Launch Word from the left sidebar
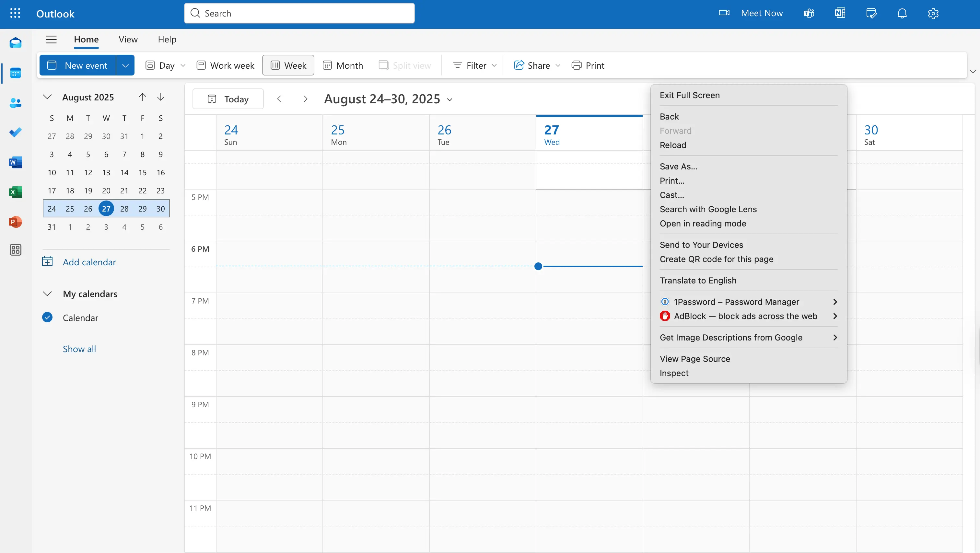Viewport: 980px width, 553px height. tap(16, 162)
